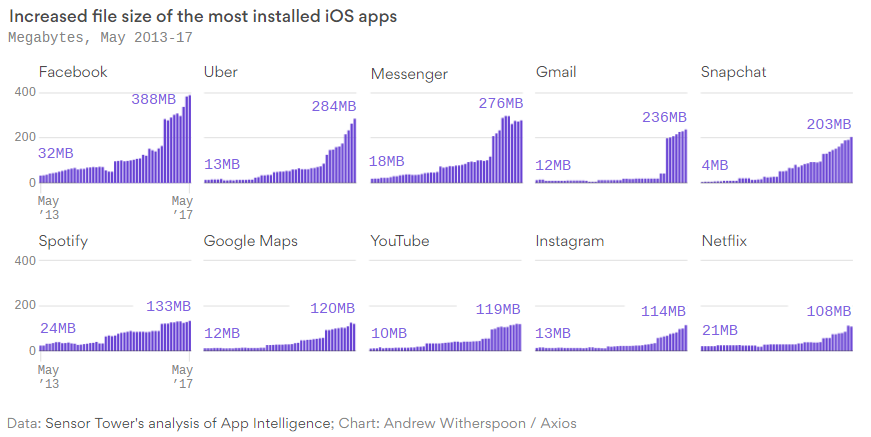Select the 114MB label on Instagram chart
Screen dimensions: 871x437
click(663, 312)
